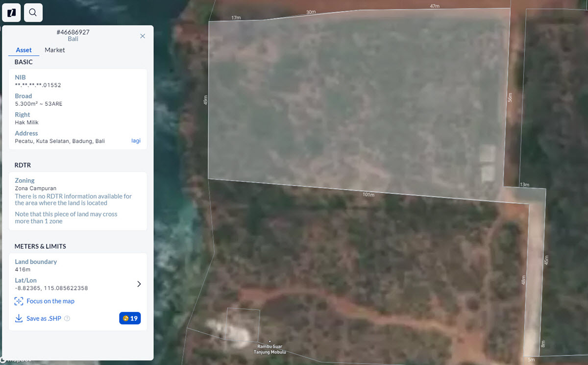
Task: Click the download arrow icon
Action: coord(19,318)
